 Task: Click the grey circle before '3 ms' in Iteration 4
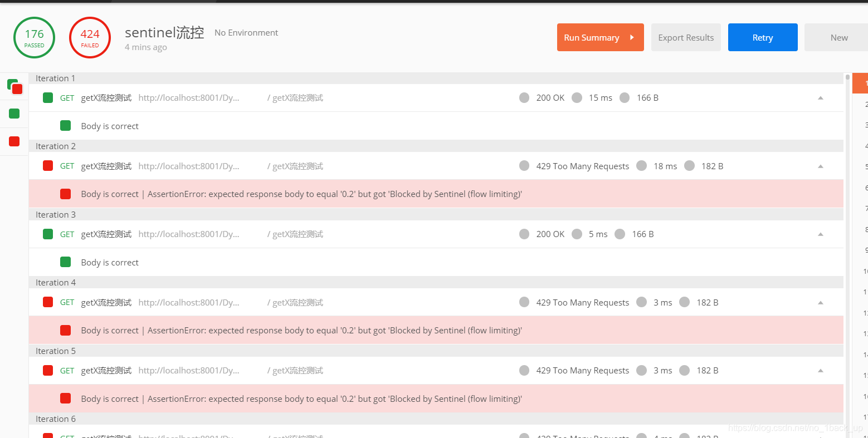[642, 302]
